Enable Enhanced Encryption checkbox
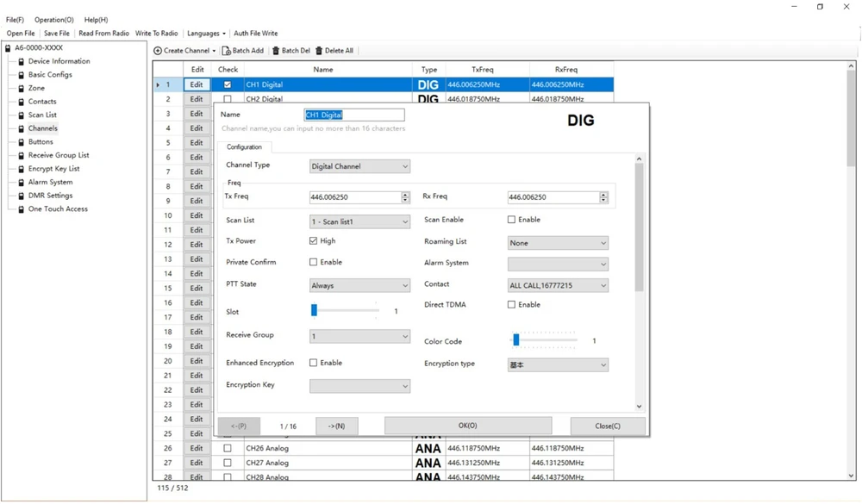This screenshot has width=862, height=504. coord(314,363)
